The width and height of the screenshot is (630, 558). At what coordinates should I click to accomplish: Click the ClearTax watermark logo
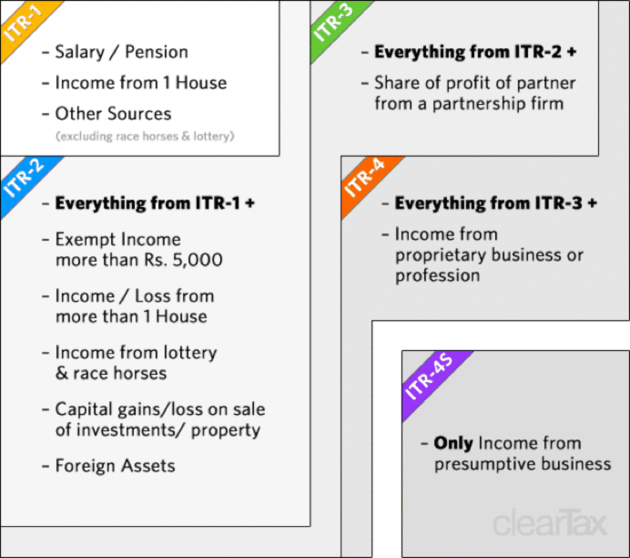coord(550,522)
